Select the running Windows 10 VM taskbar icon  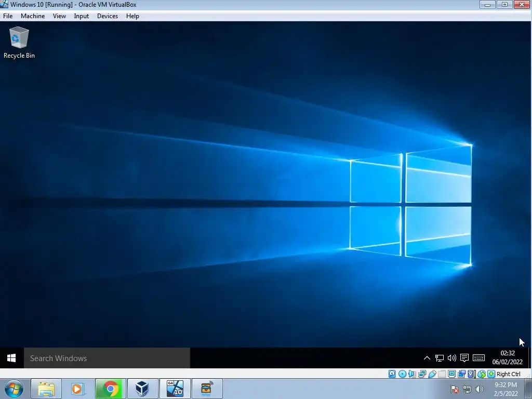pyautogui.click(x=175, y=389)
